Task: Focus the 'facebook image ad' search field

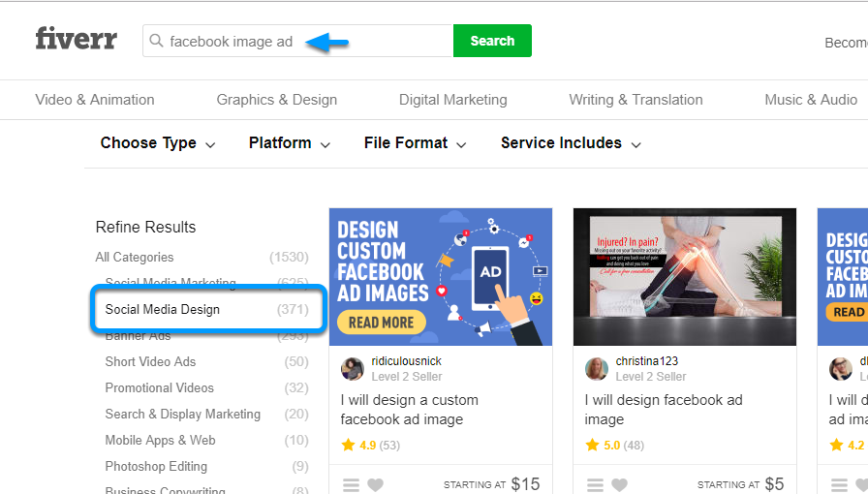Action: pyautogui.click(x=297, y=41)
